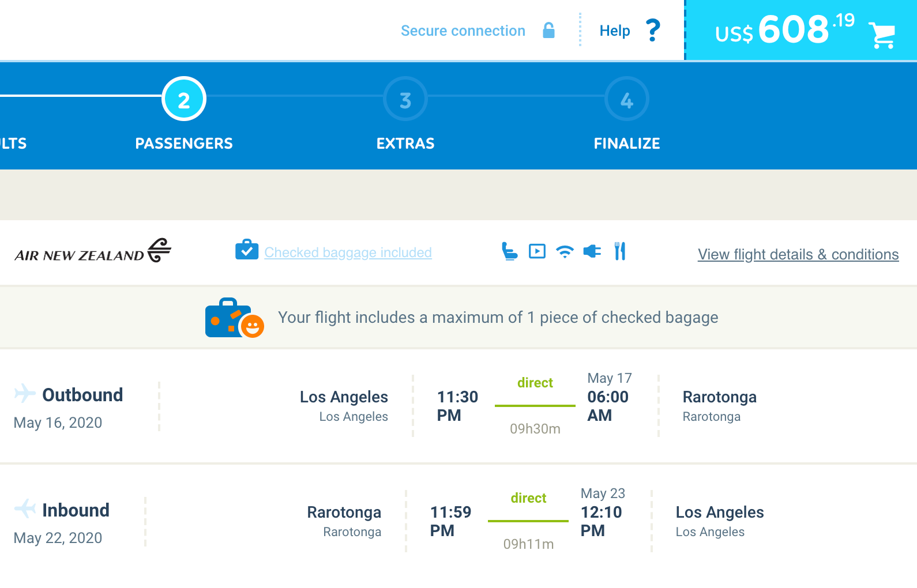The height and width of the screenshot is (588, 917).
Task: Click the checked baggage suitcase checkmark icon
Action: (x=247, y=250)
